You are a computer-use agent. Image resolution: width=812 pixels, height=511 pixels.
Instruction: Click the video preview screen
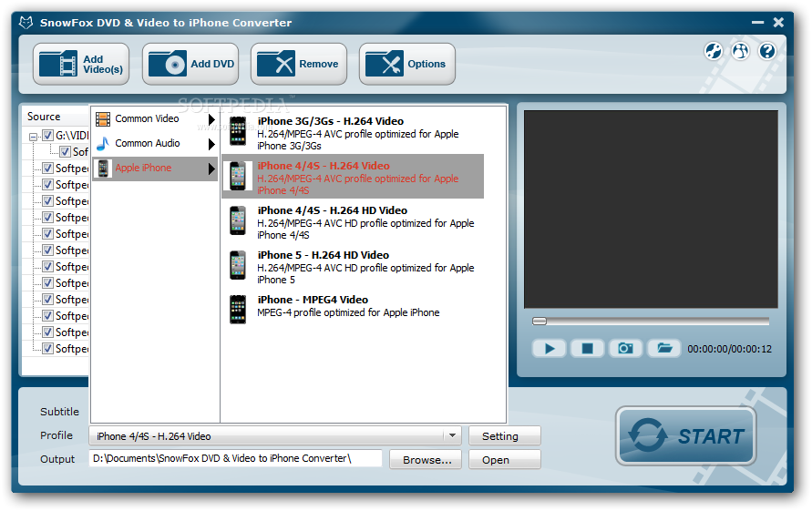coord(651,210)
